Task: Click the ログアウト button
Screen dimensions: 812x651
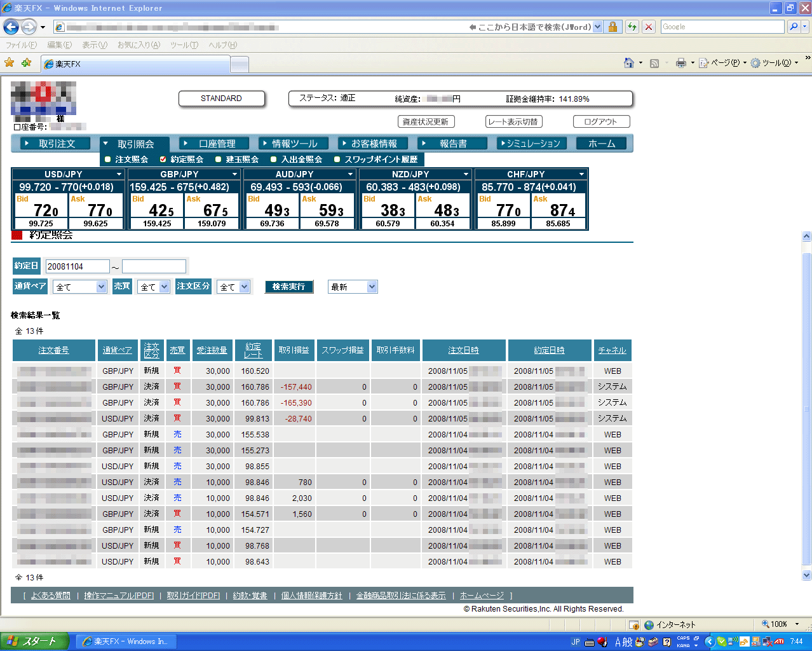Action: pyautogui.click(x=601, y=121)
